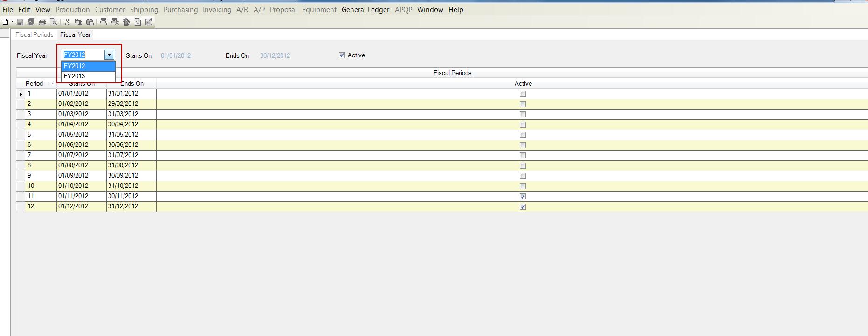Screen dimensions: 868x336
Task: Click cell 30/06/2012
Action: click(131, 145)
